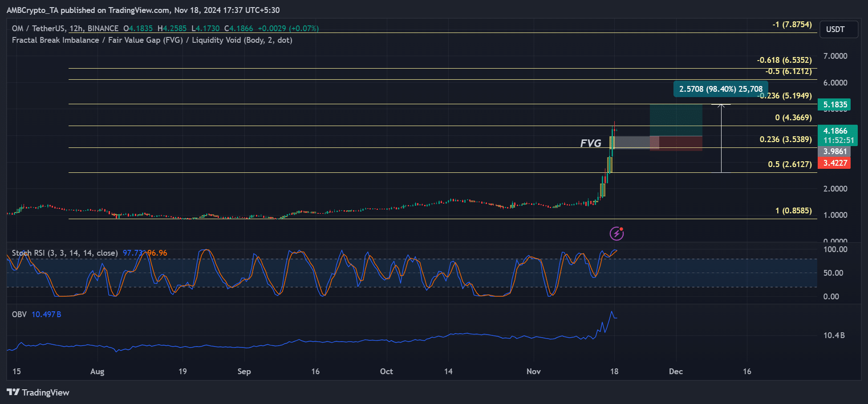
Task: Click the 0.5 (2.6127) Fibonacci label
Action: click(790, 164)
